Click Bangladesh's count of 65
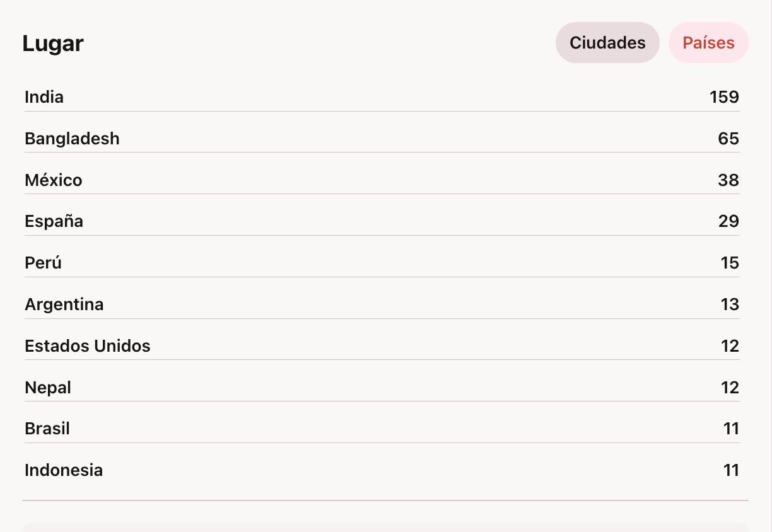772x532 pixels. coord(728,139)
